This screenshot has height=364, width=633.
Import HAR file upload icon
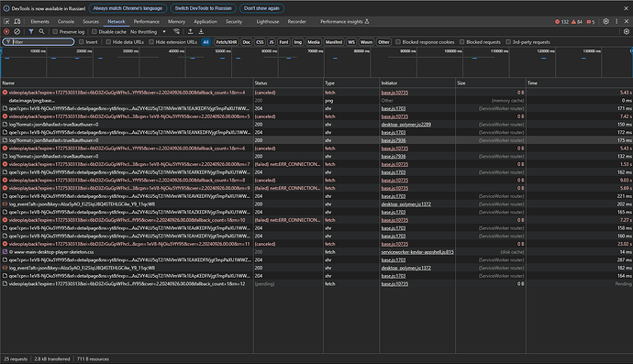(x=190, y=31)
